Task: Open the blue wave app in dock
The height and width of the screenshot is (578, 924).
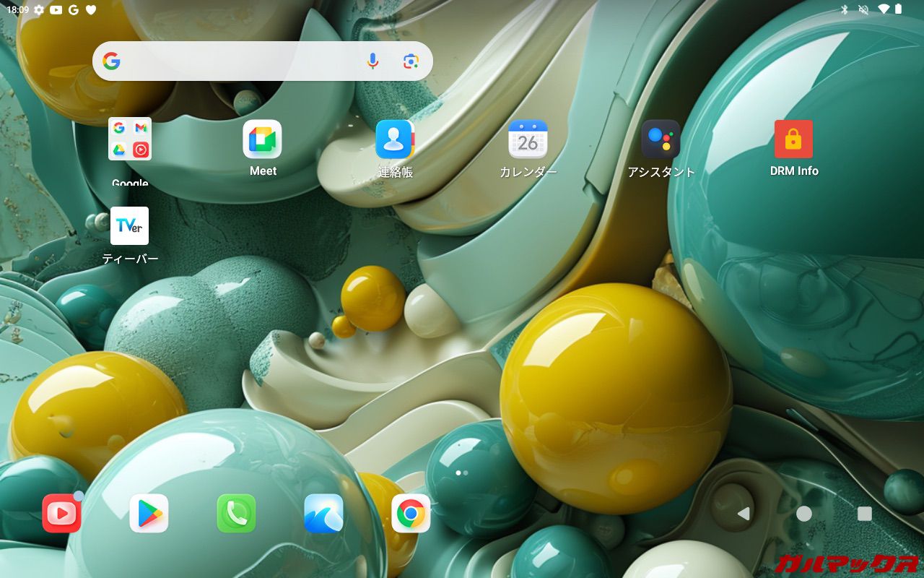Action: pyautogui.click(x=323, y=514)
